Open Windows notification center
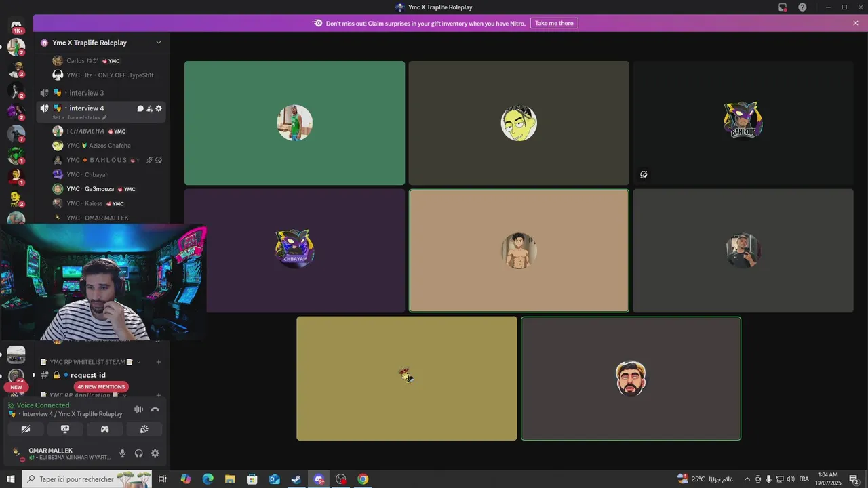The width and height of the screenshot is (868, 488). click(854, 479)
